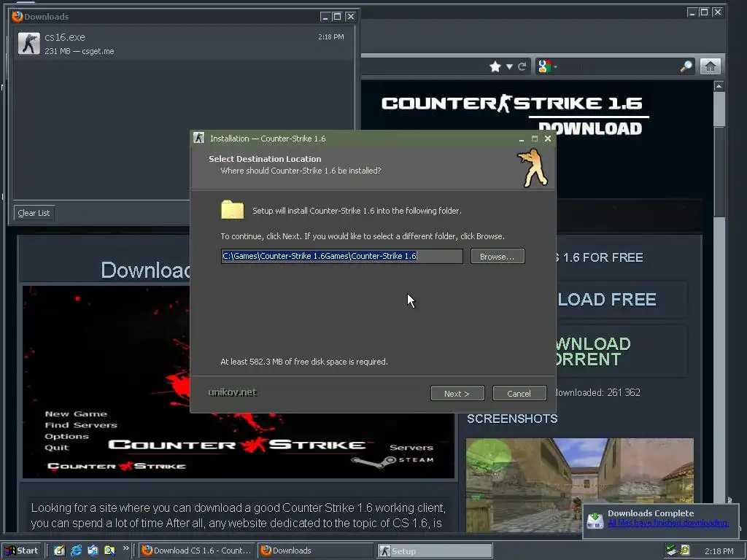This screenshot has height=560, width=747.
Task: Click the cs16.exe file icon
Action: click(x=29, y=43)
